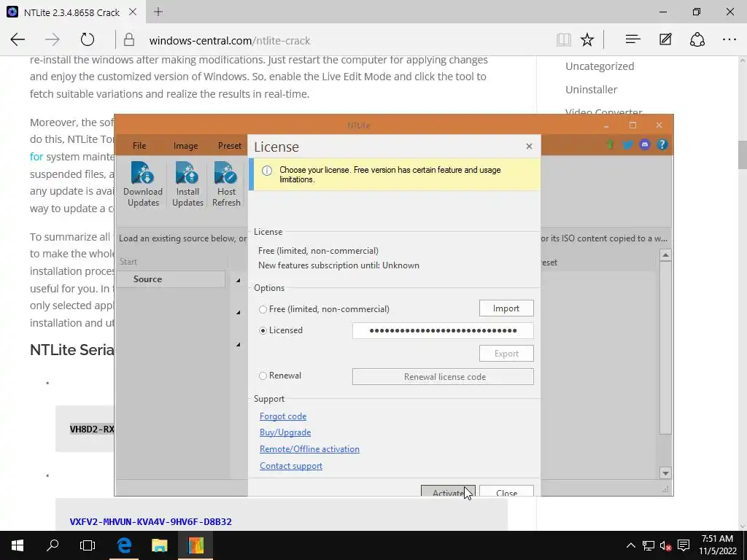Click the blue help question mark icon

tap(662, 145)
